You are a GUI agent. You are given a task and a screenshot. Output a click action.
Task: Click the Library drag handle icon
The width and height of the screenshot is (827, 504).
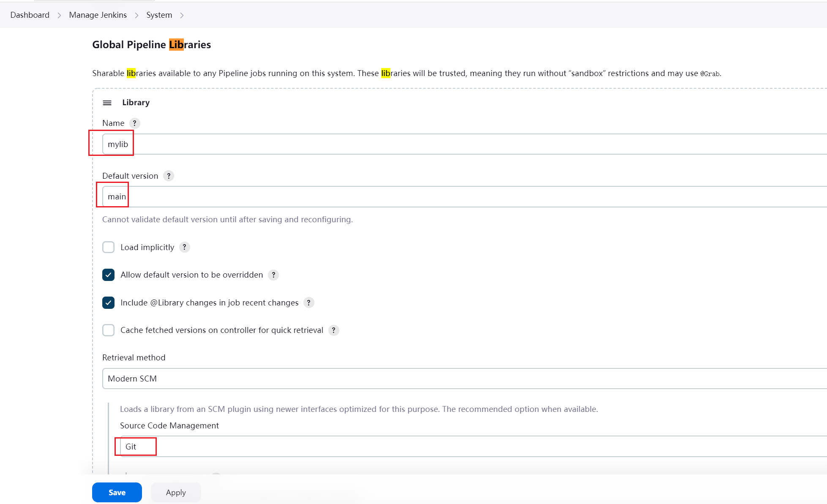pyautogui.click(x=107, y=103)
